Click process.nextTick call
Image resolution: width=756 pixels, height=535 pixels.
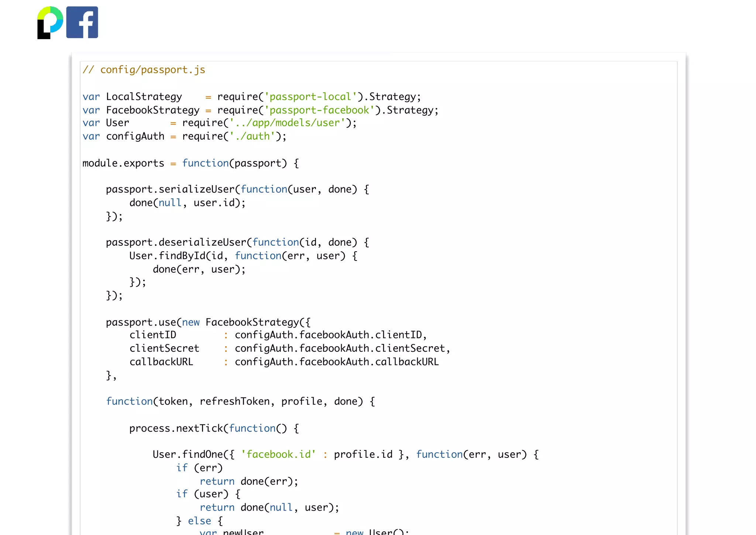click(x=176, y=429)
